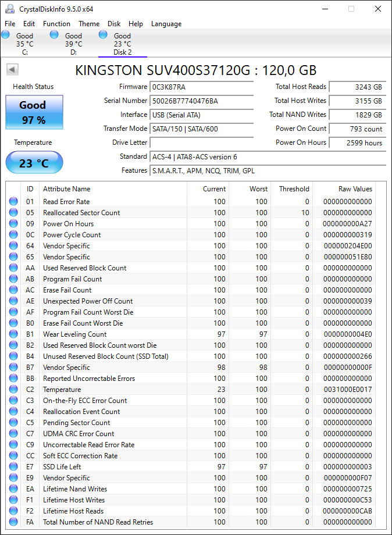Click the previous disk arrow button
Screen dimensions: 392x535
[x=12, y=70]
